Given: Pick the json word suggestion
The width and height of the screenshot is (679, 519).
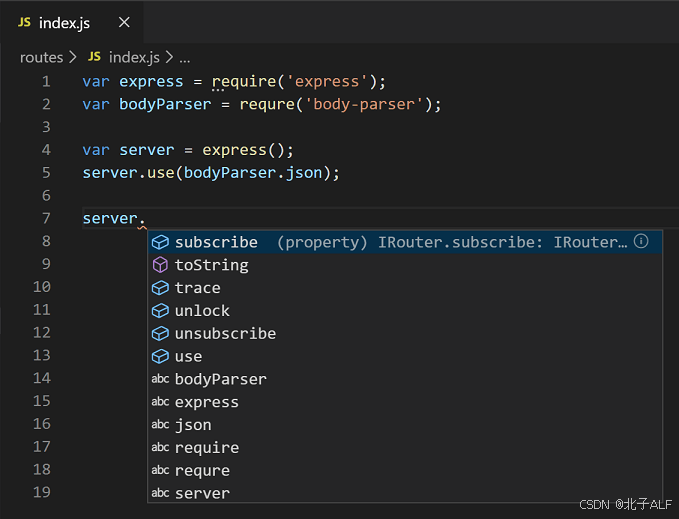Looking at the screenshot, I should coord(405,425).
